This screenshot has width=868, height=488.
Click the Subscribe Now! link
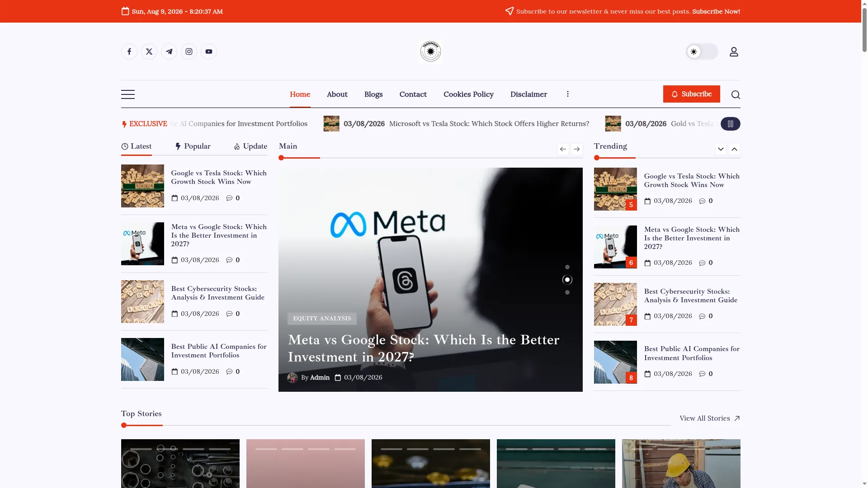point(716,11)
